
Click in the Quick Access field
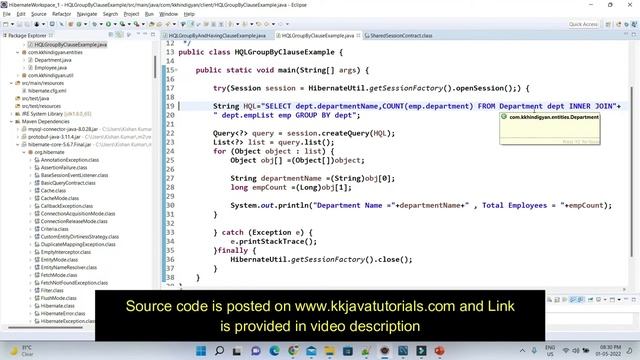pyautogui.click(x=583, y=24)
